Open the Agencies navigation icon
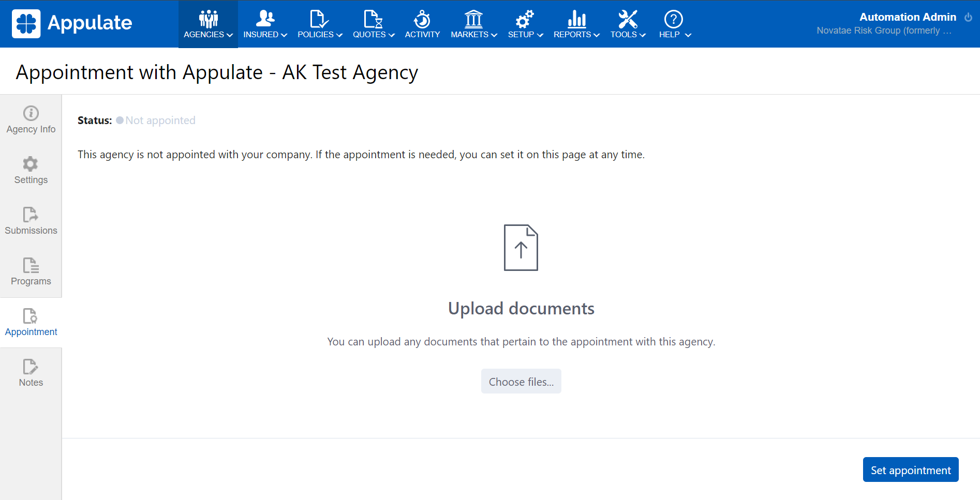980x500 pixels. point(208,19)
